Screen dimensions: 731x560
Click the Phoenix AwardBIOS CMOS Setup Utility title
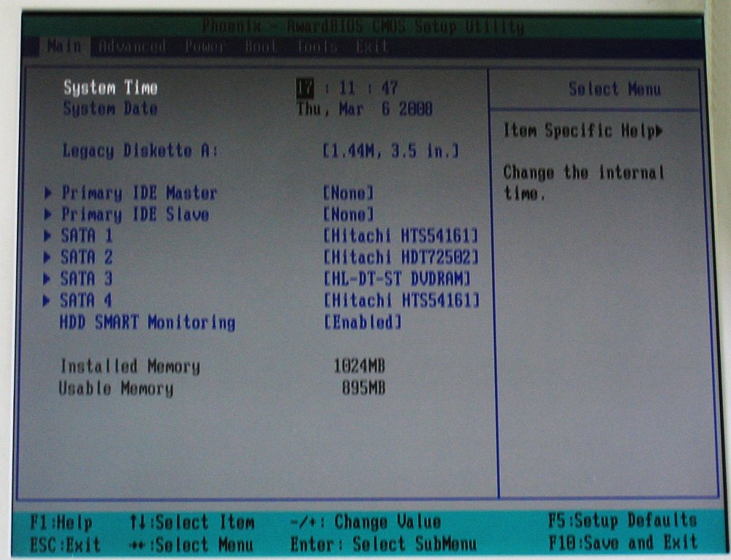point(363,26)
